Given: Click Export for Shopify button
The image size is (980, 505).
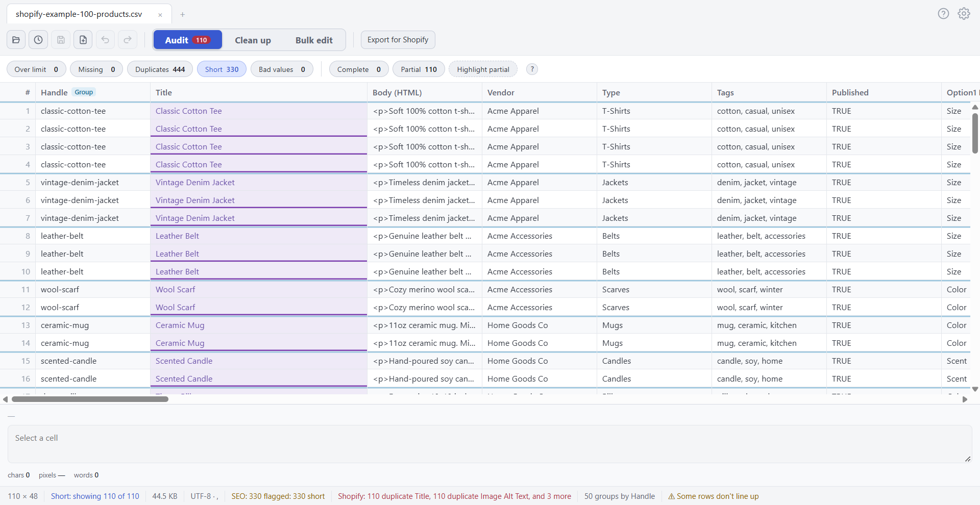Looking at the screenshot, I should pyautogui.click(x=398, y=40).
